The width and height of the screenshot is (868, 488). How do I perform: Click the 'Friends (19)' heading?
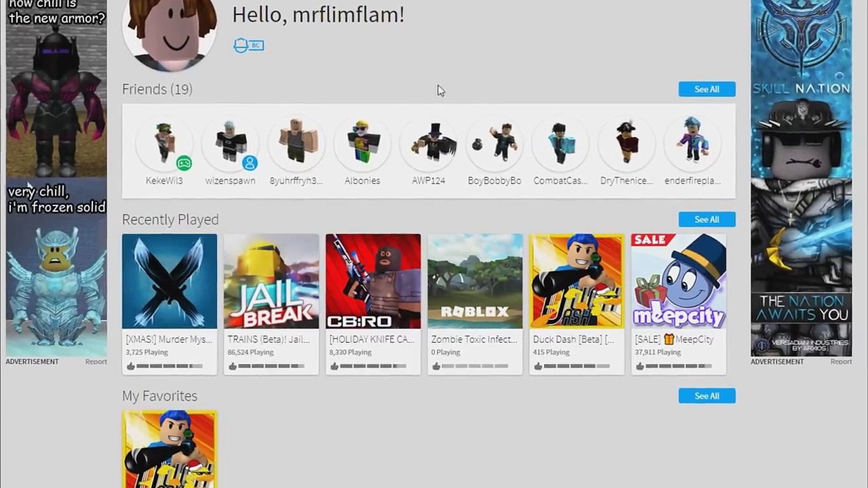click(157, 89)
